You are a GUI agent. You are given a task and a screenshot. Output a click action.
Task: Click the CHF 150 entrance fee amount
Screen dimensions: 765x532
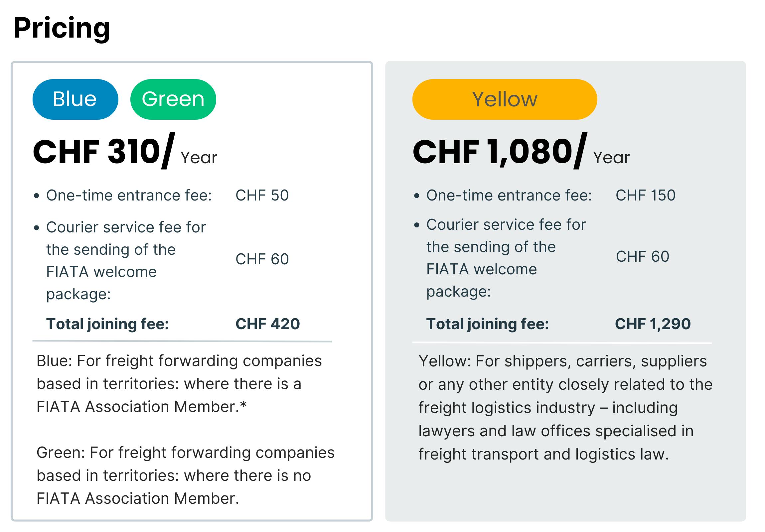pyautogui.click(x=645, y=195)
